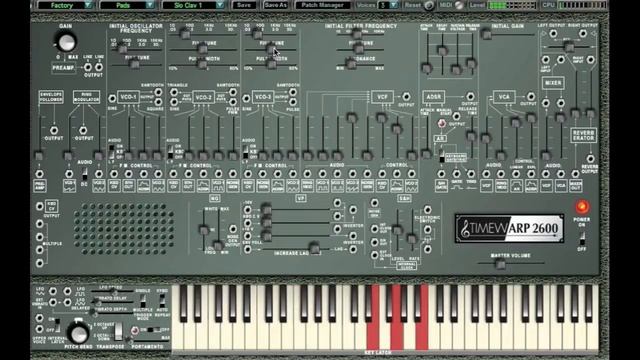Toggle VCO-3 Audio/KBD/LF range switch
This screenshot has height=360, width=640.
point(245,151)
